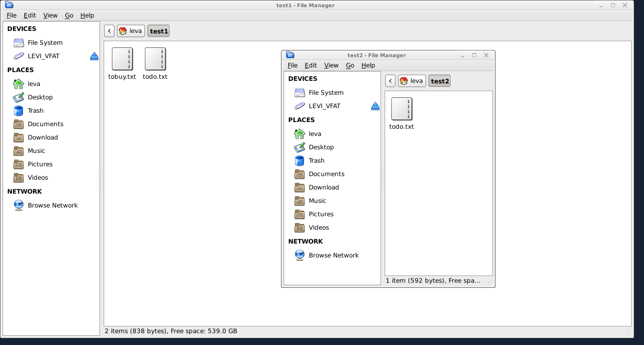
Task: Open the File menu in test1 window
Action: point(11,15)
